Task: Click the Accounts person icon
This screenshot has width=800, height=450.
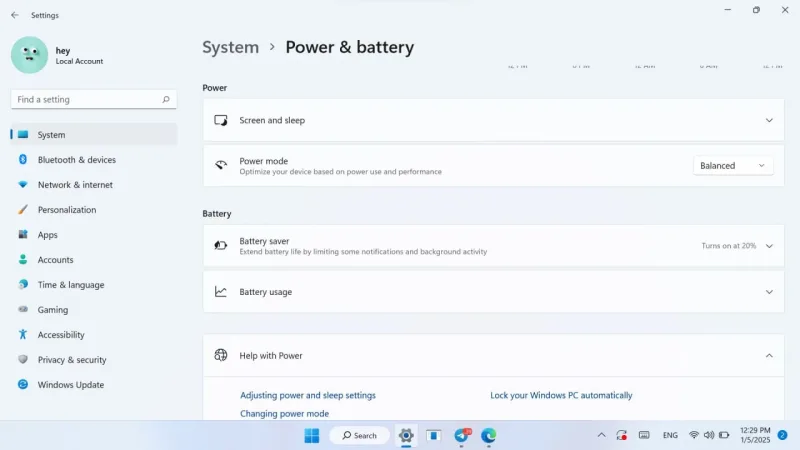Action: coord(23,260)
